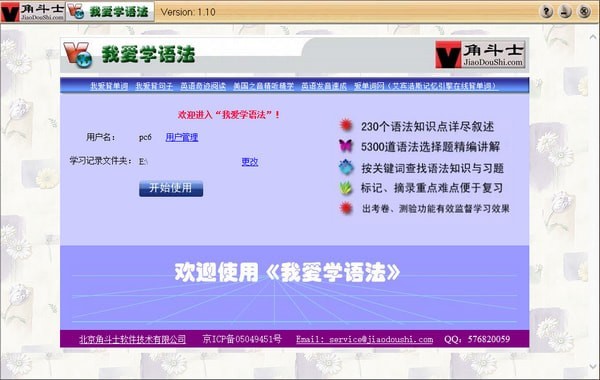This screenshot has height=380, width=600.
Task: Click the scrollbar down arrow
Action: click(x=593, y=366)
